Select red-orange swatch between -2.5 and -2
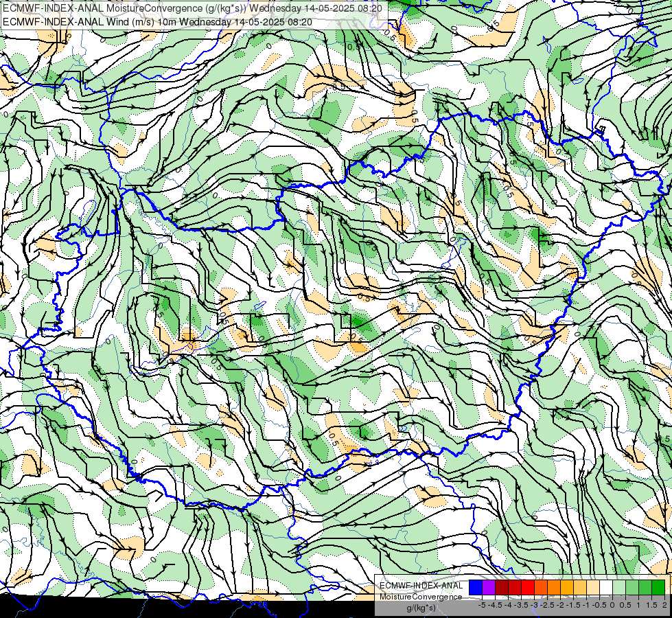672x618 pixels. (x=554, y=588)
